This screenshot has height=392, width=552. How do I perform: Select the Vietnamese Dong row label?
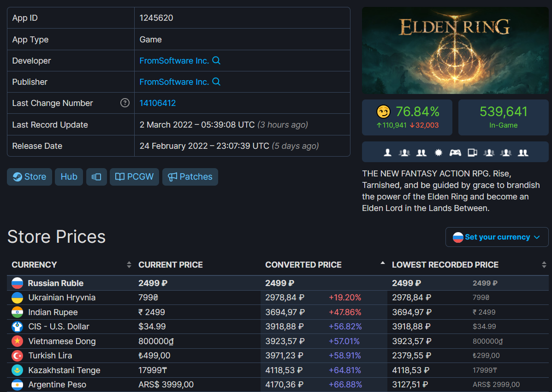point(62,341)
